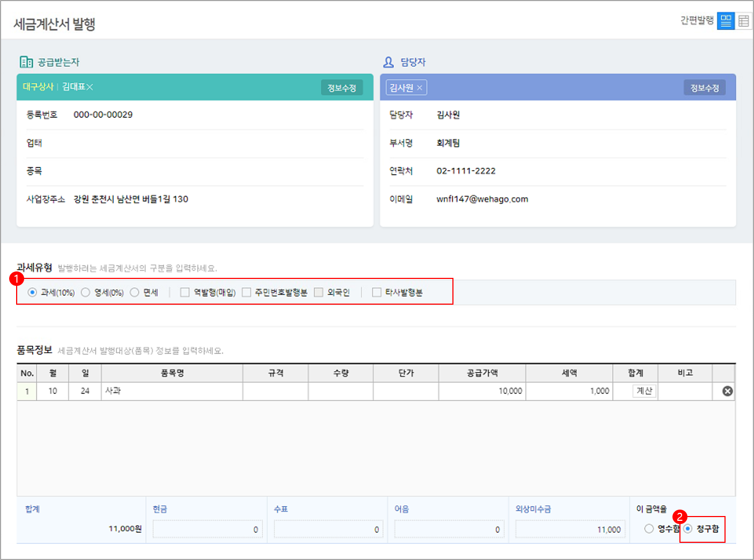Choose 영수함 for the amount handling

(649, 528)
